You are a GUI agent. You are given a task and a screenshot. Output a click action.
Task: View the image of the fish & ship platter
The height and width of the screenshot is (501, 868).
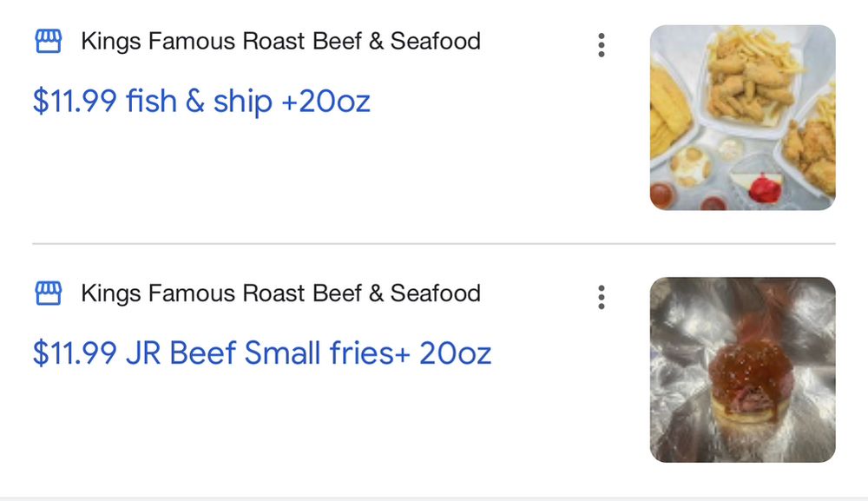742,117
